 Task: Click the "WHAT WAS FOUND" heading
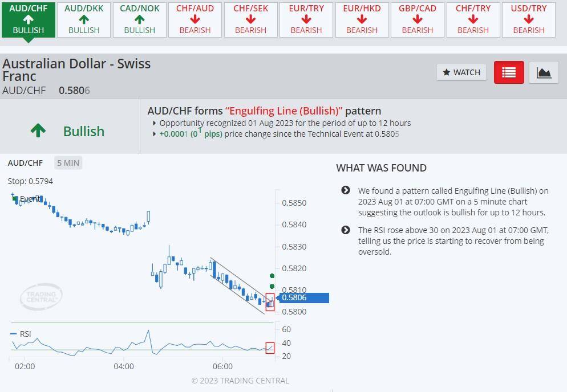coord(382,168)
